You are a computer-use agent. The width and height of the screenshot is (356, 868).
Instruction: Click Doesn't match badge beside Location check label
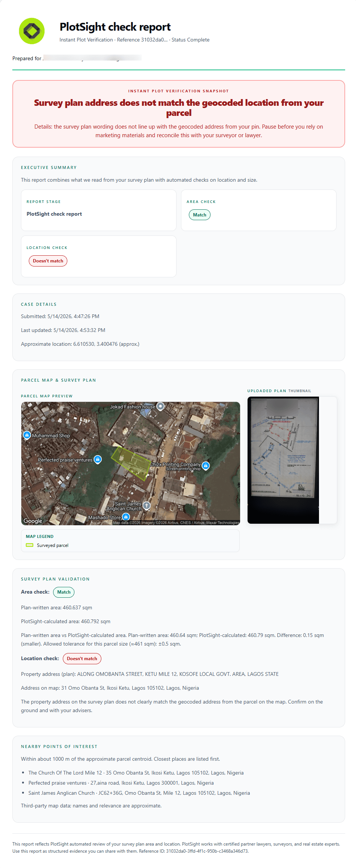coord(82,659)
